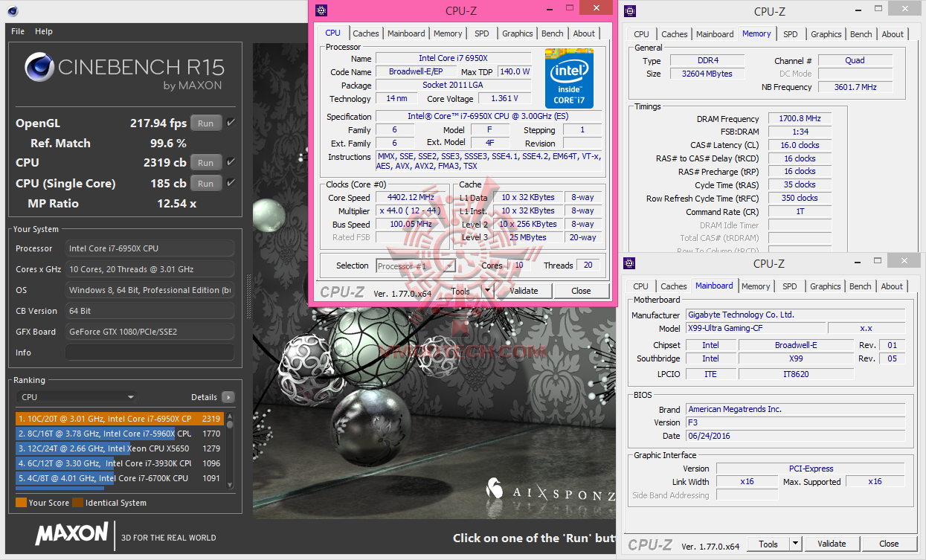Click the brown Identical System legend swatch

click(77, 503)
